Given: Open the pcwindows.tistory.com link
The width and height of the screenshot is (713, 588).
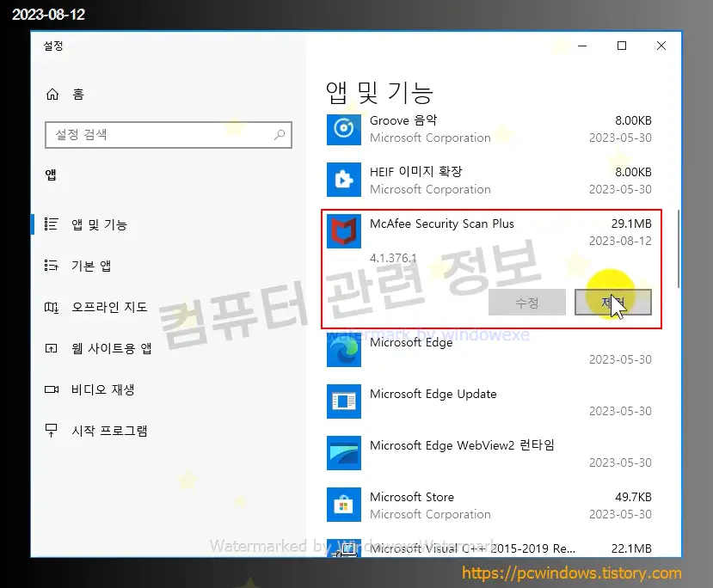Looking at the screenshot, I should [x=572, y=573].
